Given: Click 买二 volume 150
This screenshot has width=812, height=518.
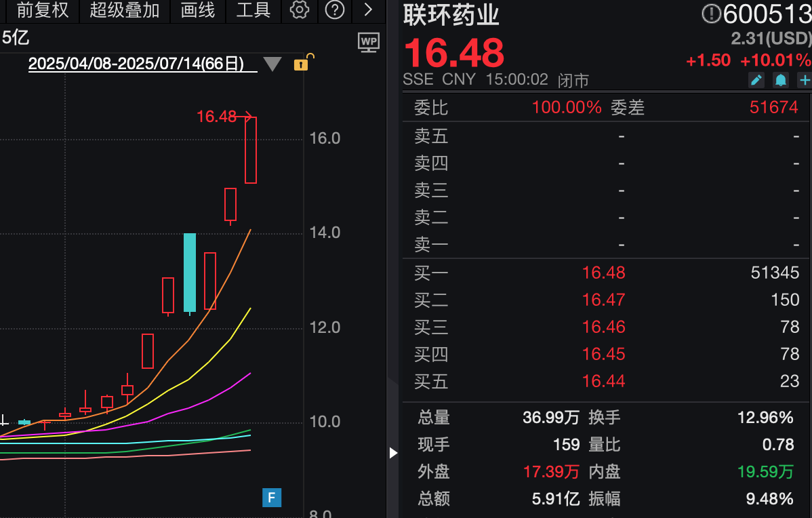Looking at the screenshot, I should click(x=785, y=300).
